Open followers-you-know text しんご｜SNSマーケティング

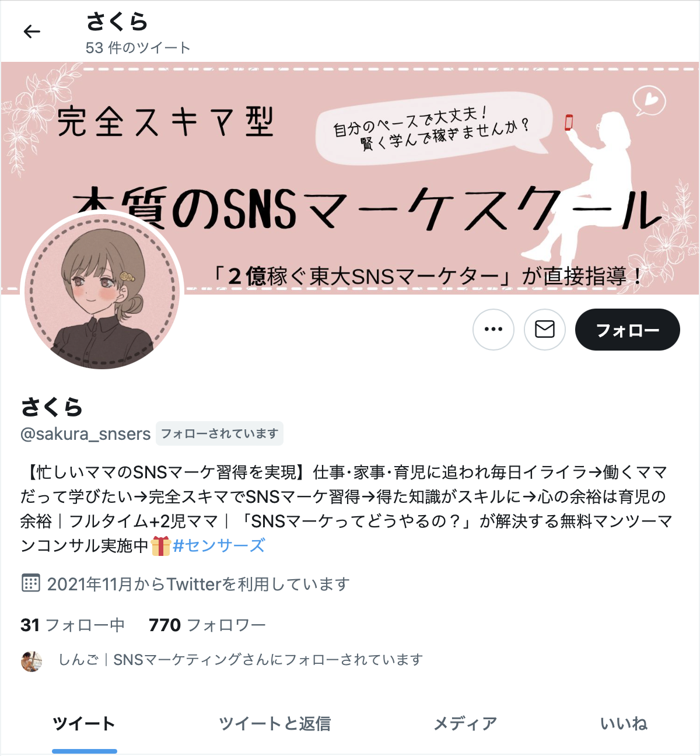(240, 660)
